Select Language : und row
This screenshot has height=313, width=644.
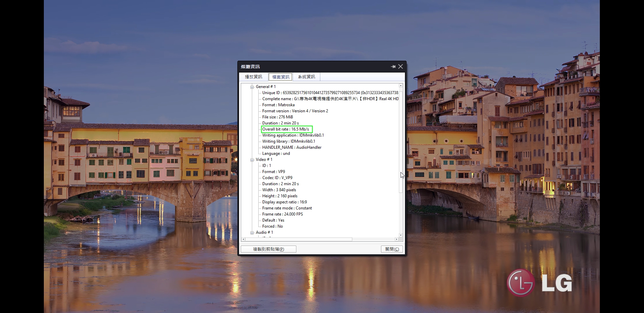coord(276,153)
